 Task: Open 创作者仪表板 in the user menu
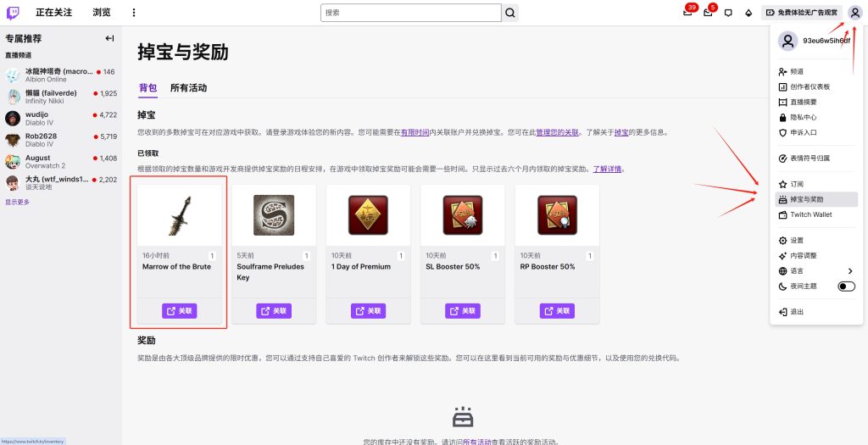[816, 87]
